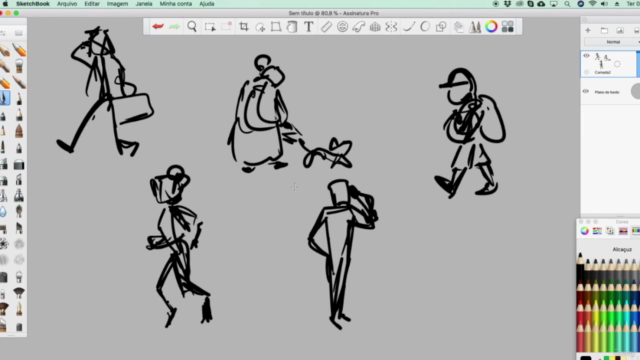Open the Alcaçuz pencil set dropdown
Image resolution: width=640 pixels, height=360 pixels.
(622, 249)
